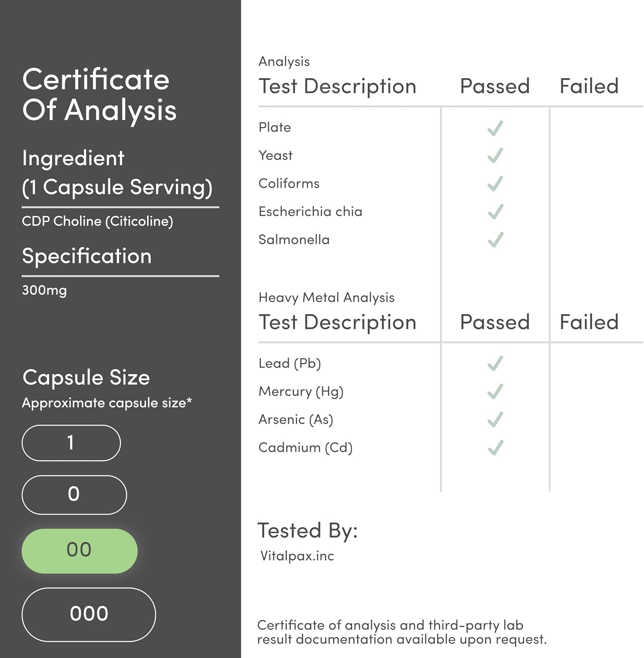Click the Lead (Pb) passed checkmark
This screenshot has height=658, width=644.
click(x=495, y=364)
